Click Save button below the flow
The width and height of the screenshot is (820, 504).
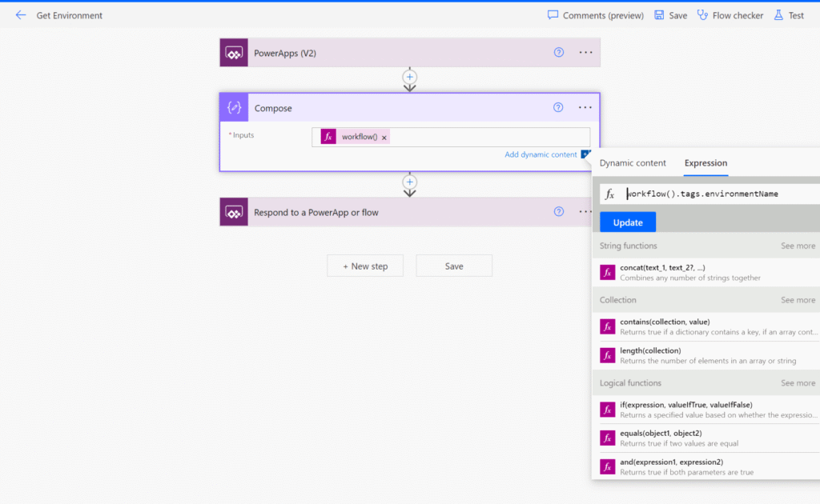click(454, 266)
